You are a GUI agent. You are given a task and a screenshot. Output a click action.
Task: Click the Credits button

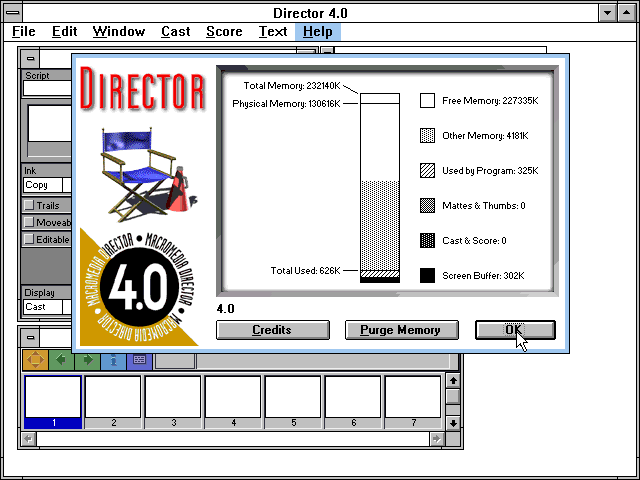point(273,330)
